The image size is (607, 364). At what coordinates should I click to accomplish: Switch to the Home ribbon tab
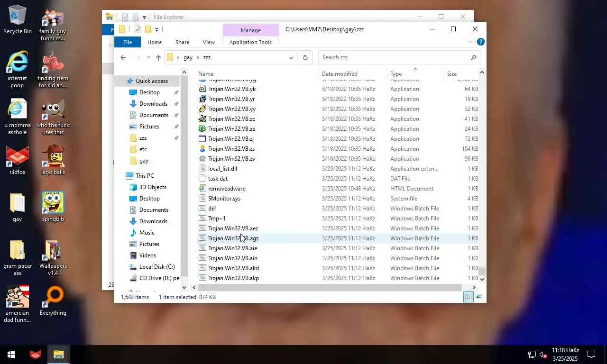pyautogui.click(x=154, y=42)
